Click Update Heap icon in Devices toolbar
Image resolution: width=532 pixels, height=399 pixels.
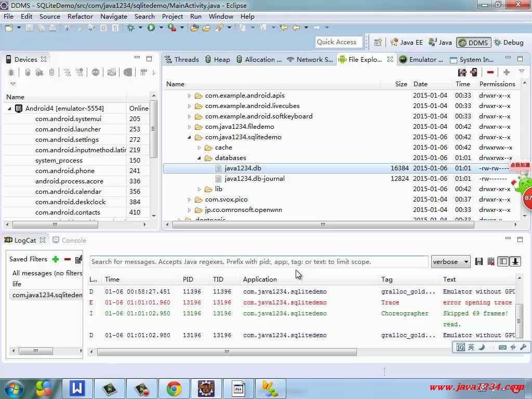click(28, 72)
